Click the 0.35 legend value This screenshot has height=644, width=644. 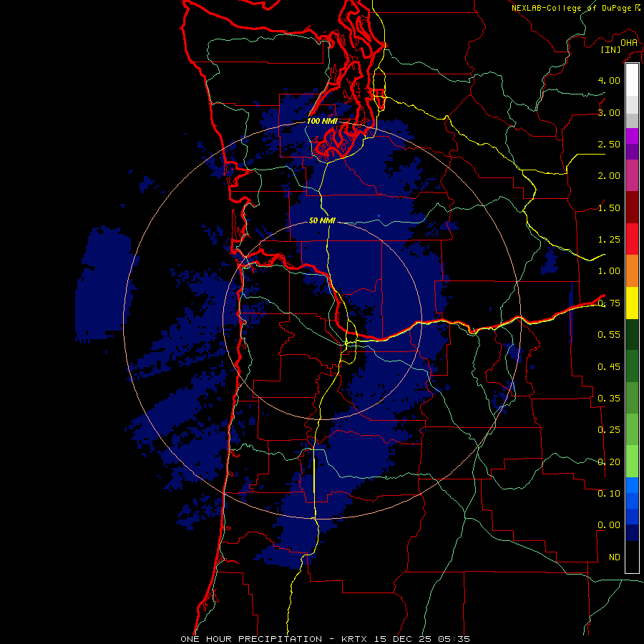click(x=609, y=399)
